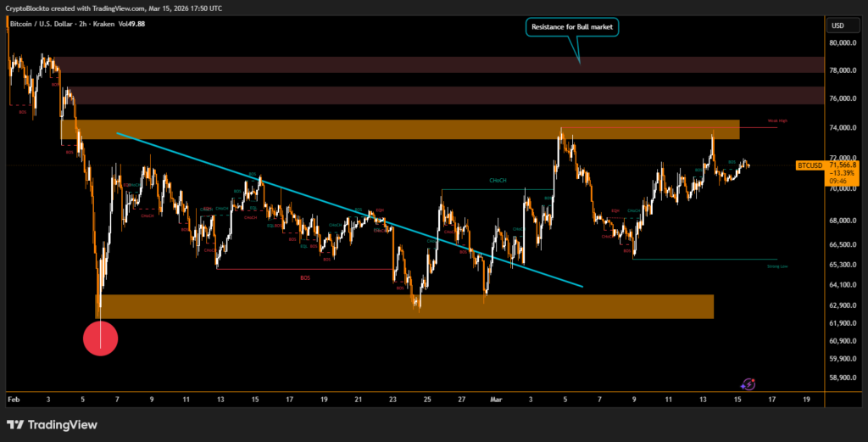Click the red circle marker at the low
Screen dimensions: 868x442
coord(100,338)
